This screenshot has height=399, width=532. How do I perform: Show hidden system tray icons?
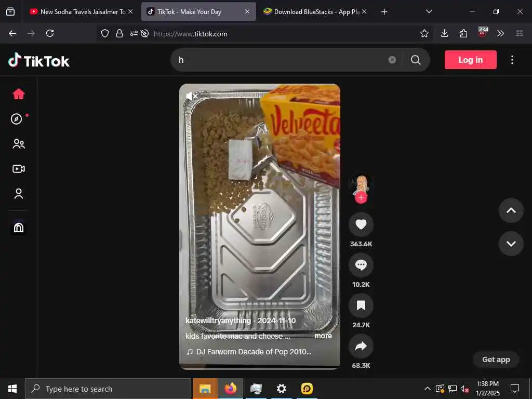pos(428,389)
